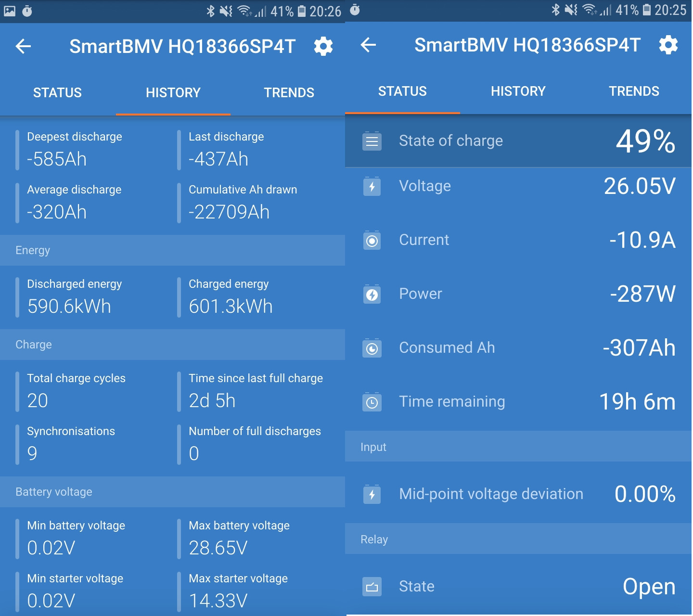Select STATUS tab on right screen
This screenshot has width=693, height=616.
tap(402, 91)
